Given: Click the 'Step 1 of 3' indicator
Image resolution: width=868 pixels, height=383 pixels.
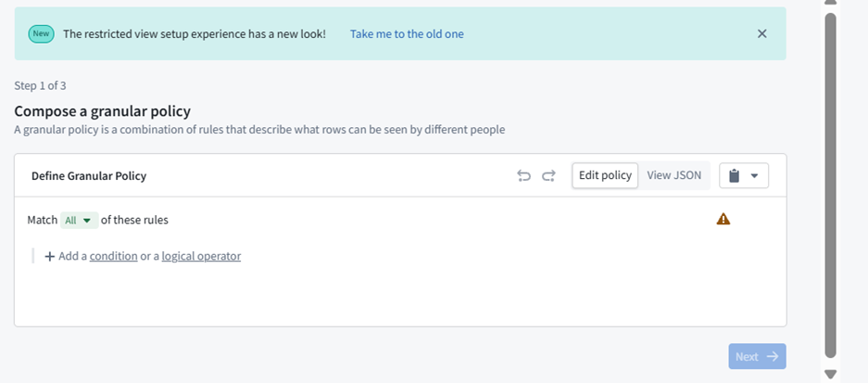Looking at the screenshot, I should tap(40, 86).
